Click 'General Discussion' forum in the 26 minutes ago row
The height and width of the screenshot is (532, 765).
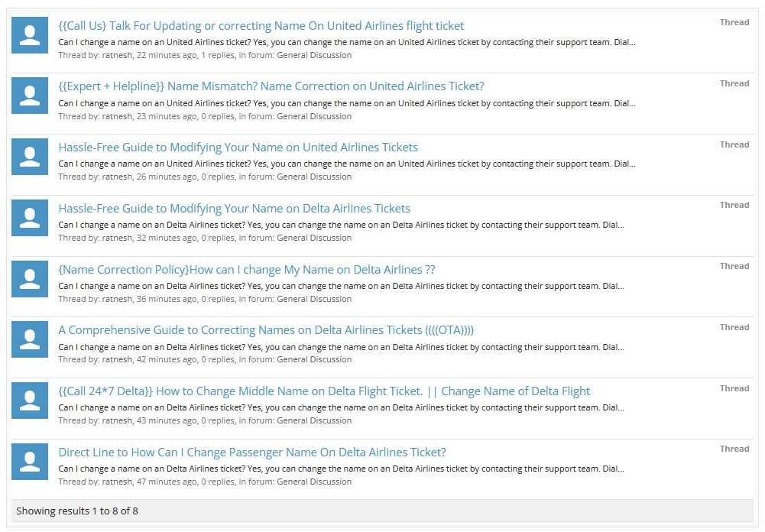click(x=314, y=177)
